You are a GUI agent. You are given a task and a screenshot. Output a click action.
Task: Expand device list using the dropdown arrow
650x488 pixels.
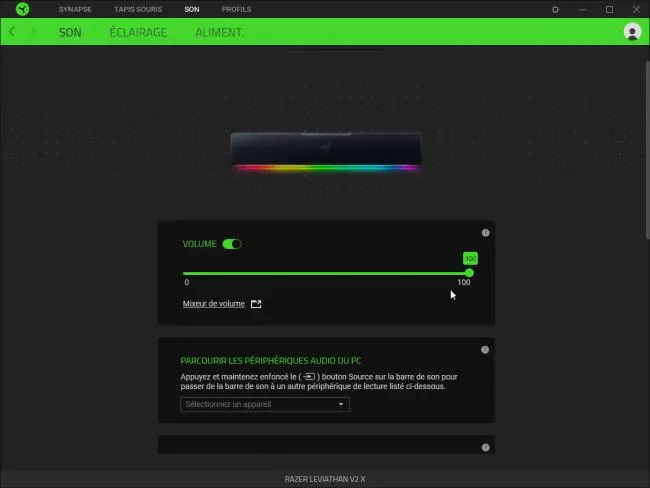pyautogui.click(x=341, y=404)
